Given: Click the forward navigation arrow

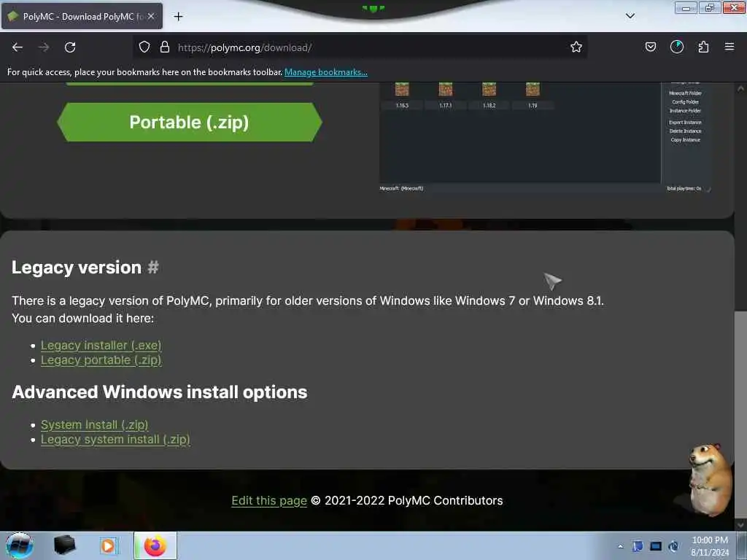Looking at the screenshot, I should point(44,47).
